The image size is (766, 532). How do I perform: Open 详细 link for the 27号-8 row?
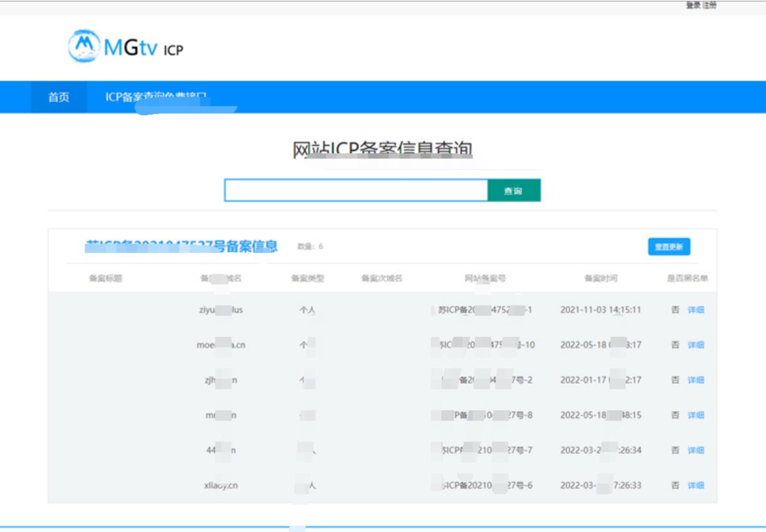pos(695,415)
